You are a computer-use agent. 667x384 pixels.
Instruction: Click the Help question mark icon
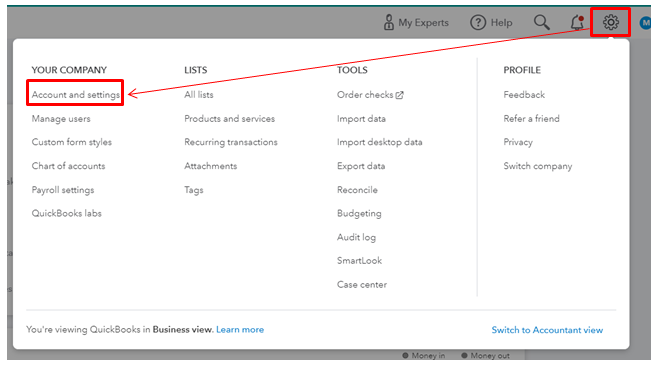[478, 23]
